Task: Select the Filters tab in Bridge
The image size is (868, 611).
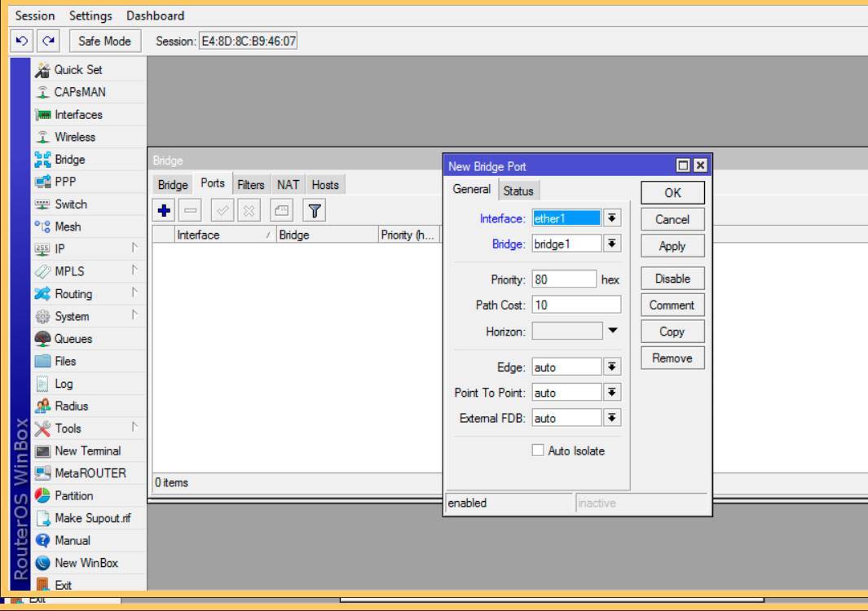Action: point(250,185)
